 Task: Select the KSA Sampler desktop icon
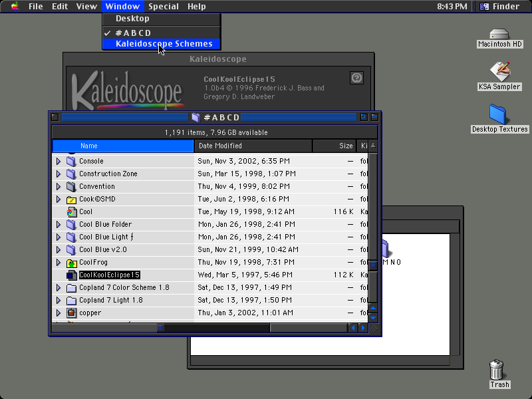499,71
